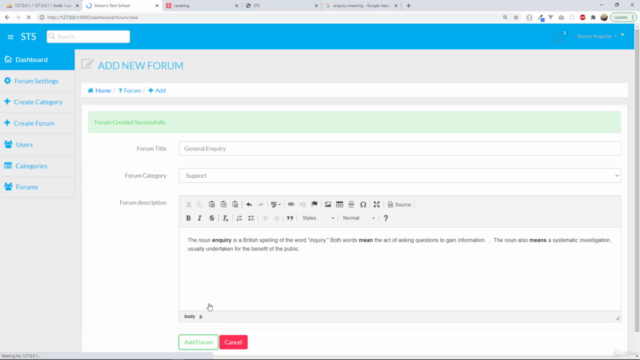640x360 pixels.
Task: Maximize the editor with expand icon
Action: coord(377,204)
